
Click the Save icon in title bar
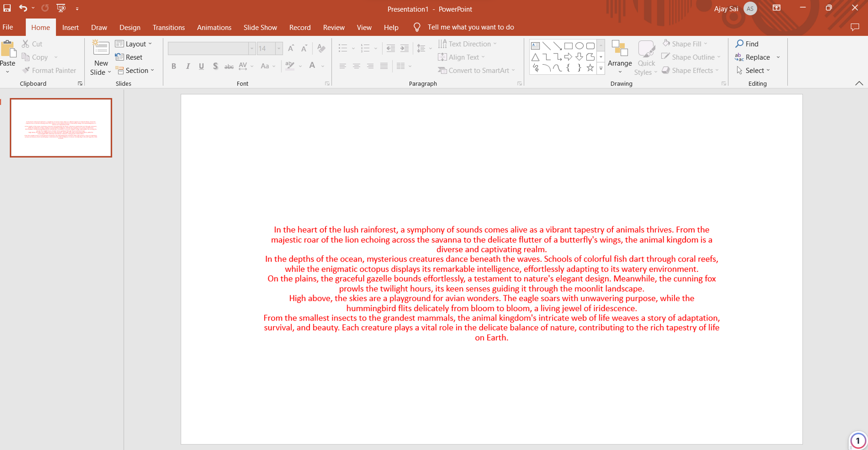7,8
